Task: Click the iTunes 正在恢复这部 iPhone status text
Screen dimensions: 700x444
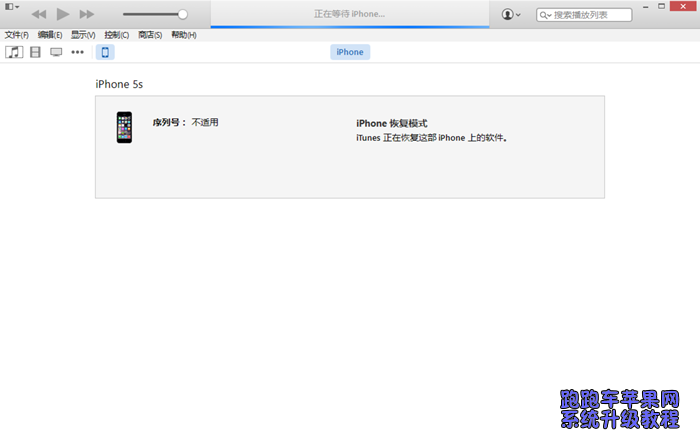Action: (x=431, y=138)
